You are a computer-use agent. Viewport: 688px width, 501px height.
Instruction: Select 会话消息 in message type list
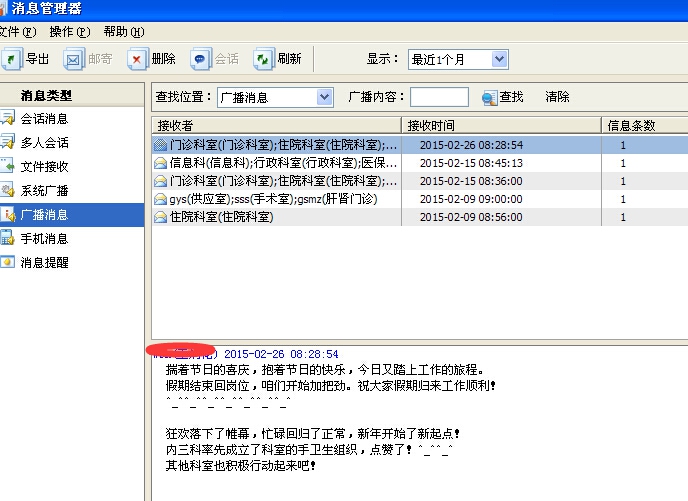pyautogui.click(x=44, y=119)
